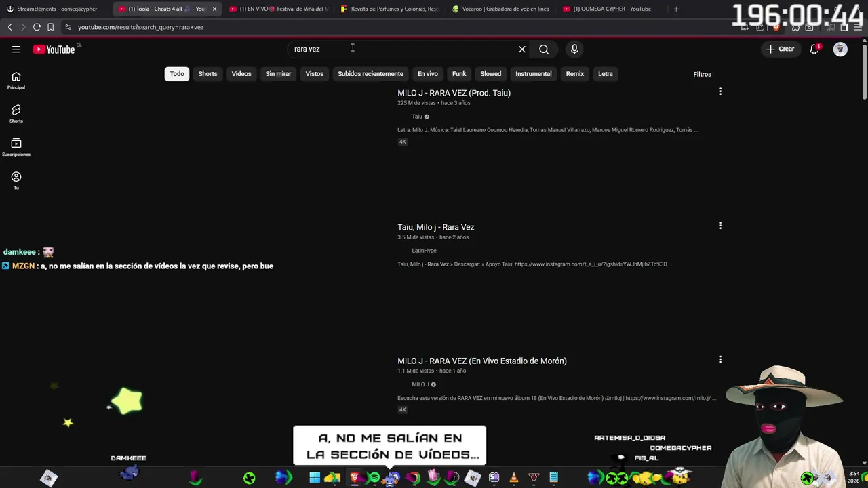Image resolution: width=868 pixels, height=488 pixels.
Task: Open VLC cone icon in taskbar
Action: 513,478
